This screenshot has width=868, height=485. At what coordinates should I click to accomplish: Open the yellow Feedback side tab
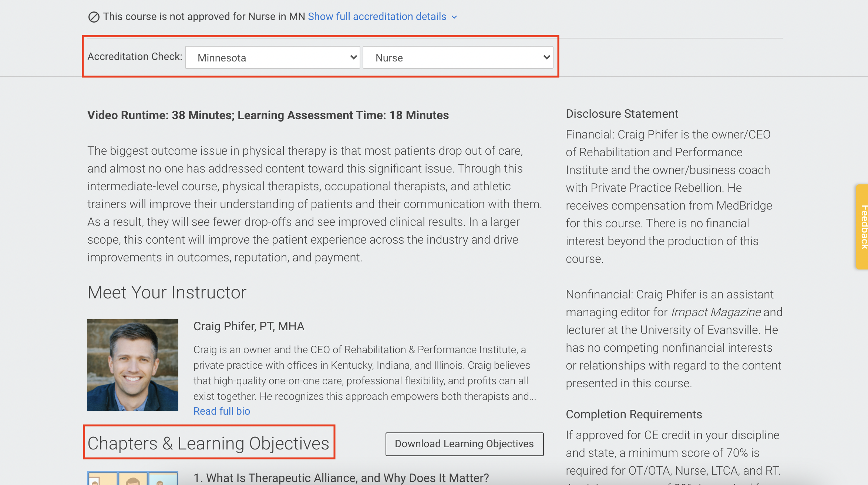tap(862, 227)
